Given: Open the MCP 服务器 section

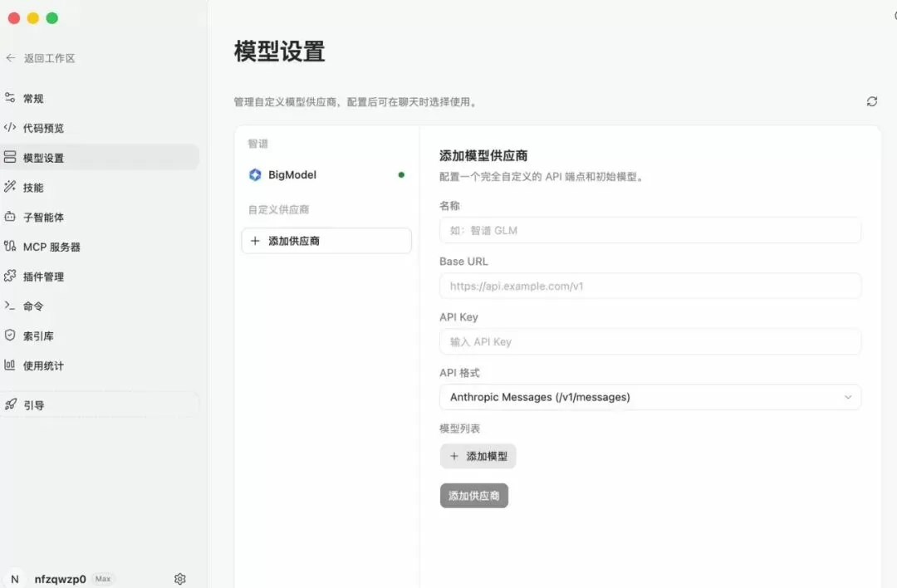Looking at the screenshot, I should [100, 247].
